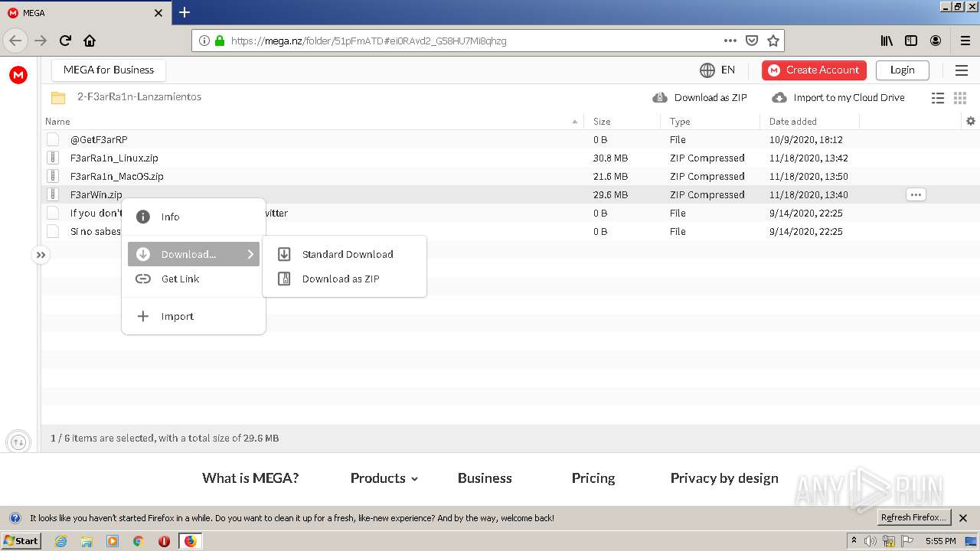The width and height of the screenshot is (980, 551).
Task: Click the @GetF3arRP file icon
Action: coord(53,139)
